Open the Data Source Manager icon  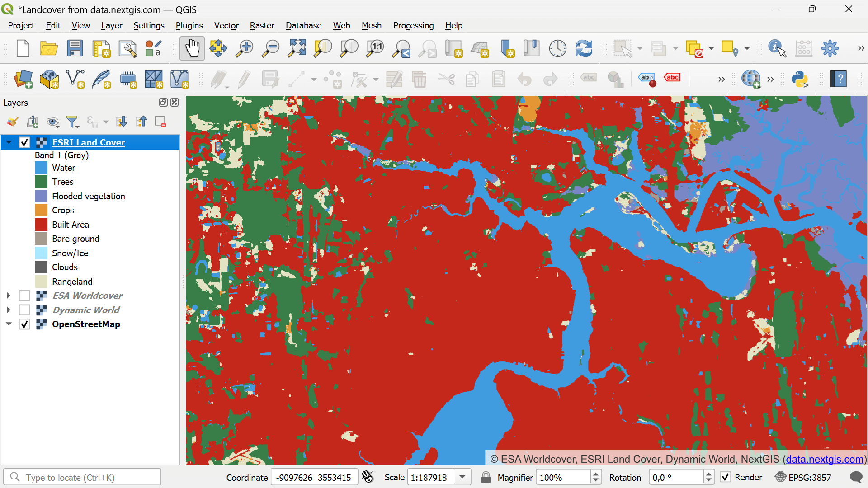(23, 79)
